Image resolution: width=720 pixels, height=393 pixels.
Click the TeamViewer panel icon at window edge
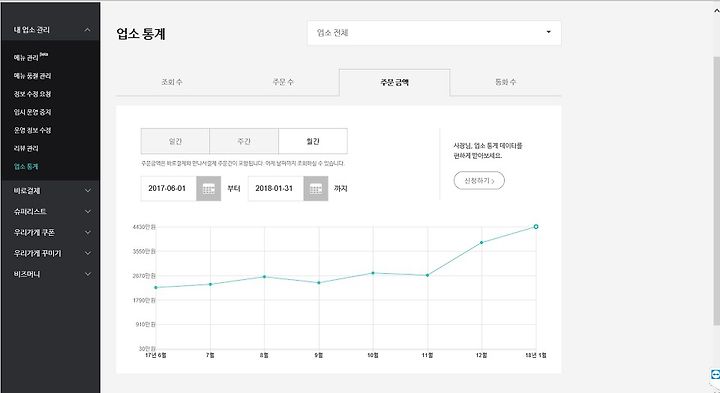click(715, 375)
